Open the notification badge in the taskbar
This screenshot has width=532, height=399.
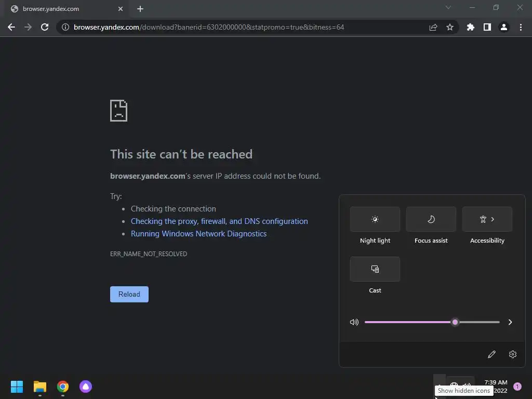click(x=517, y=387)
